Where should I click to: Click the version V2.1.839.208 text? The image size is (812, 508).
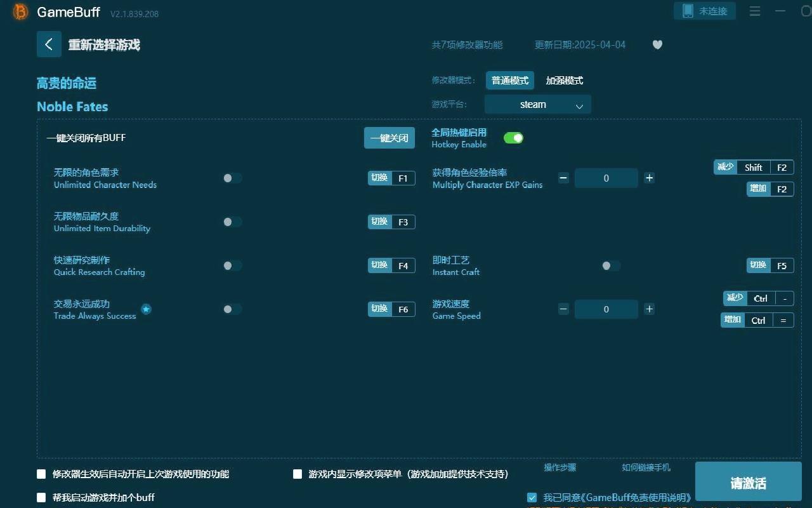134,14
